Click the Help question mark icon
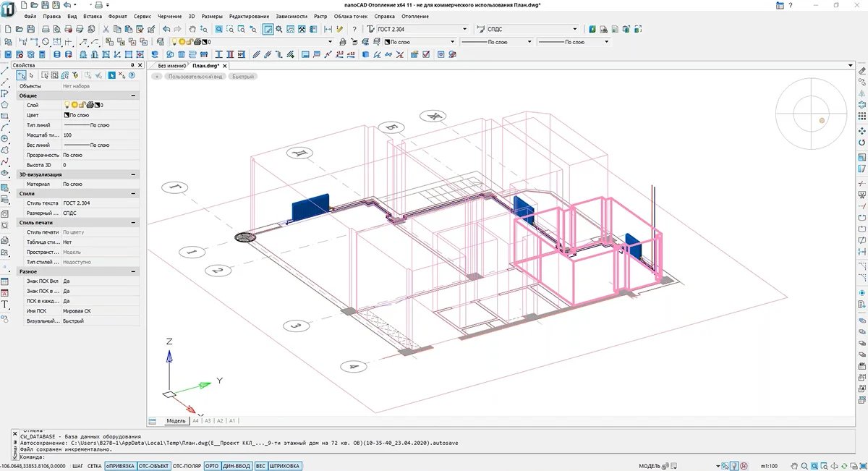 (354, 29)
